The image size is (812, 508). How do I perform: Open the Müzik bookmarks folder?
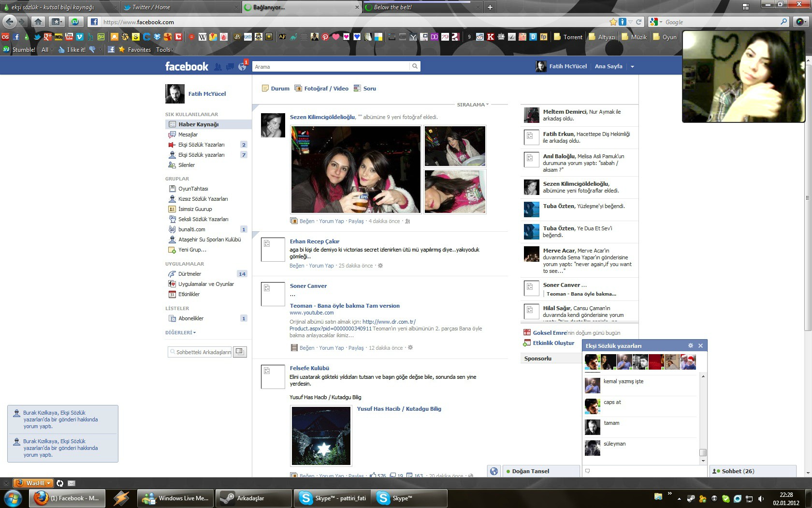click(634, 37)
